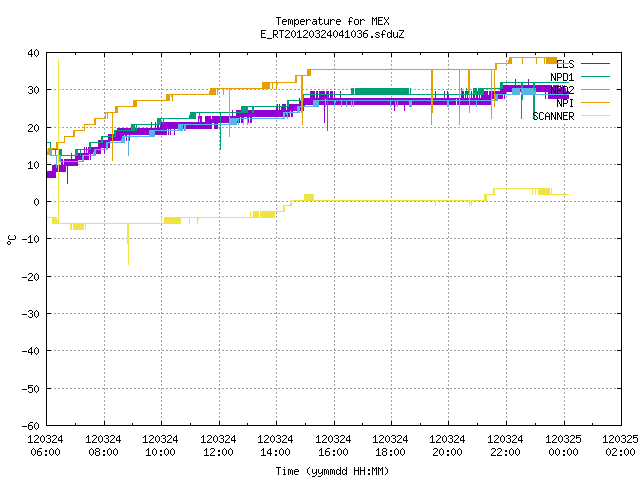
Task: Click the y-axis tick label -60
Action: click(30, 426)
